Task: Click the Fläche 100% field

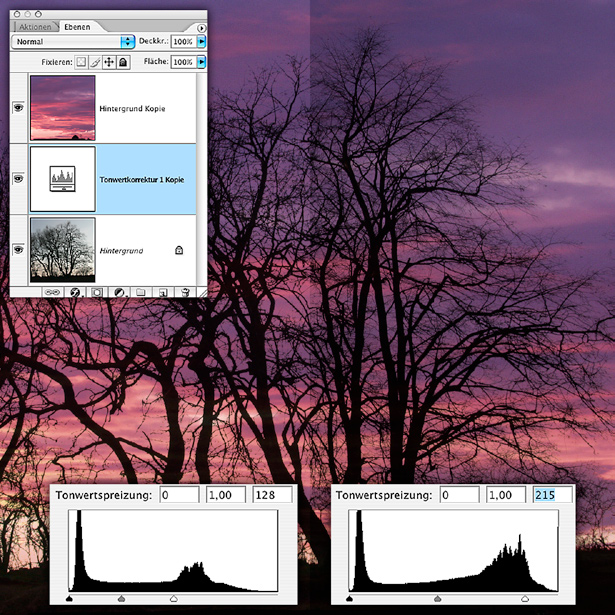Action: pos(184,62)
